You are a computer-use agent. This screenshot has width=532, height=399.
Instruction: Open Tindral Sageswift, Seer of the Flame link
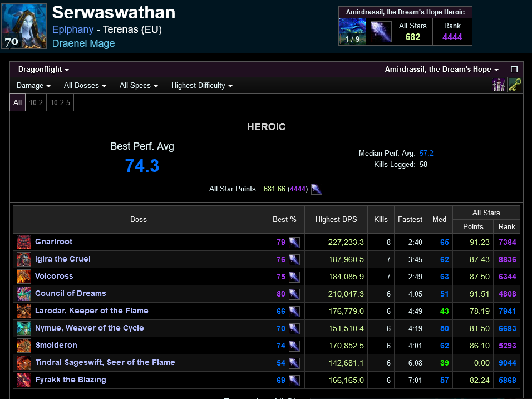(105, 363)
